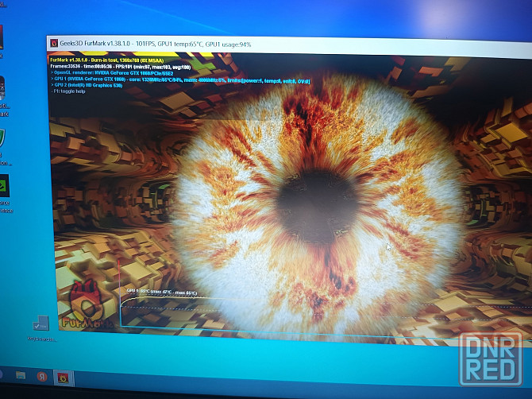Click the yellow 'FurMark v1.38.1.0 - Burn-in test' line
Image resolution: width=532 pixels, height=399 pixels.
point(107,60)
